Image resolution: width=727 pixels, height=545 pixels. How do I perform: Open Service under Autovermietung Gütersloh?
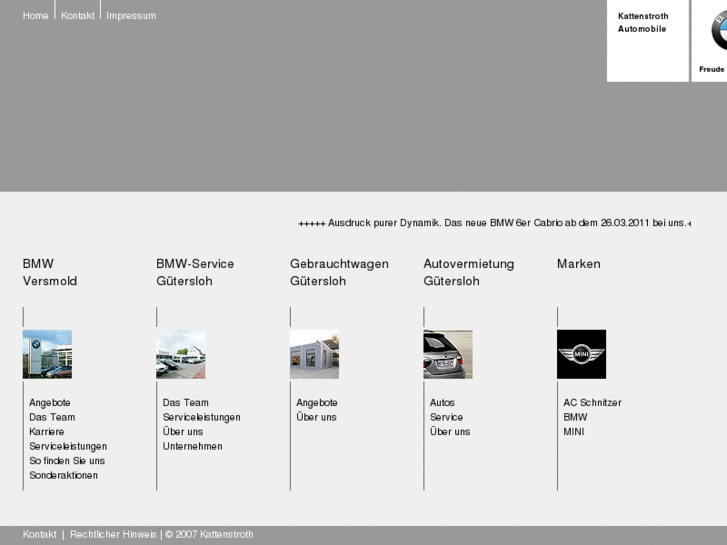coord(446,417)
